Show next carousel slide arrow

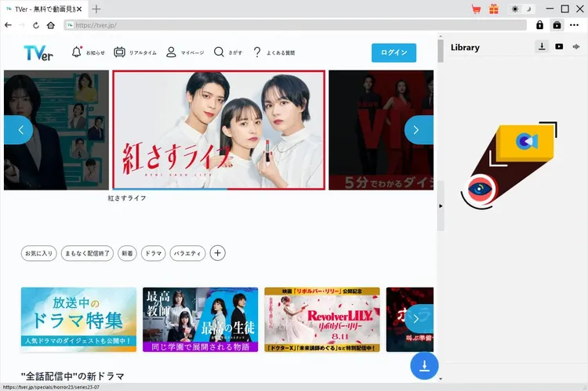tap(418, 130)
